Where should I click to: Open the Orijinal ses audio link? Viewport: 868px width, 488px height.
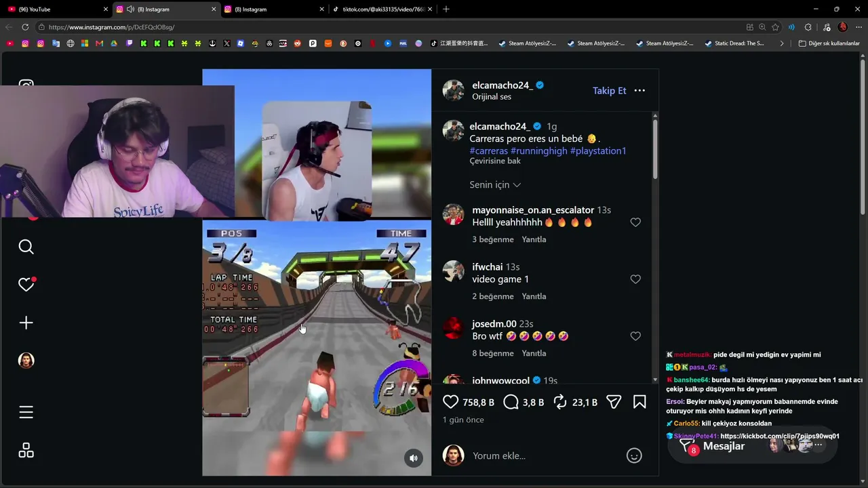pyautogui.click(x=492, y=97)
